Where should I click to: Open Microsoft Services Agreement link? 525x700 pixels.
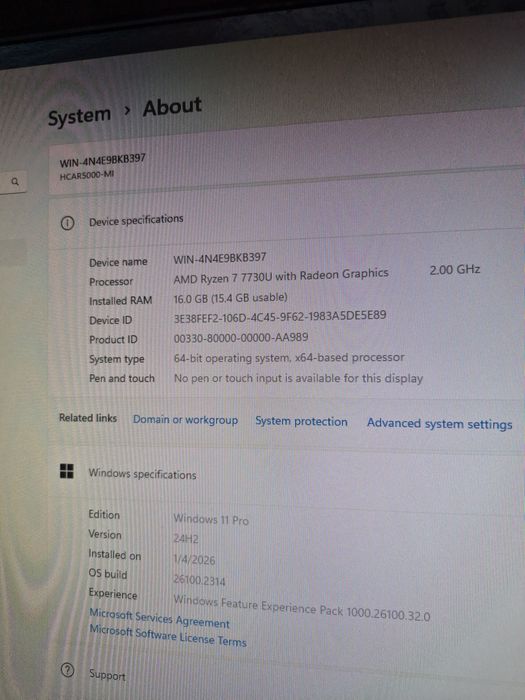[159, 618]
